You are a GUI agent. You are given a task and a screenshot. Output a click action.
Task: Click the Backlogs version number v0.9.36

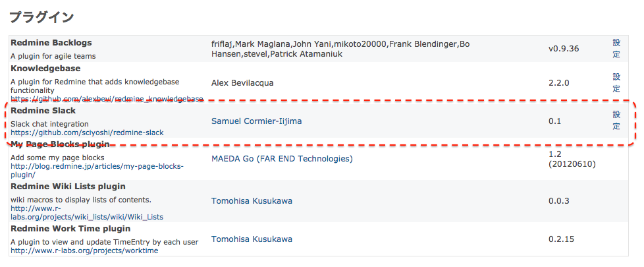point(564,49)
